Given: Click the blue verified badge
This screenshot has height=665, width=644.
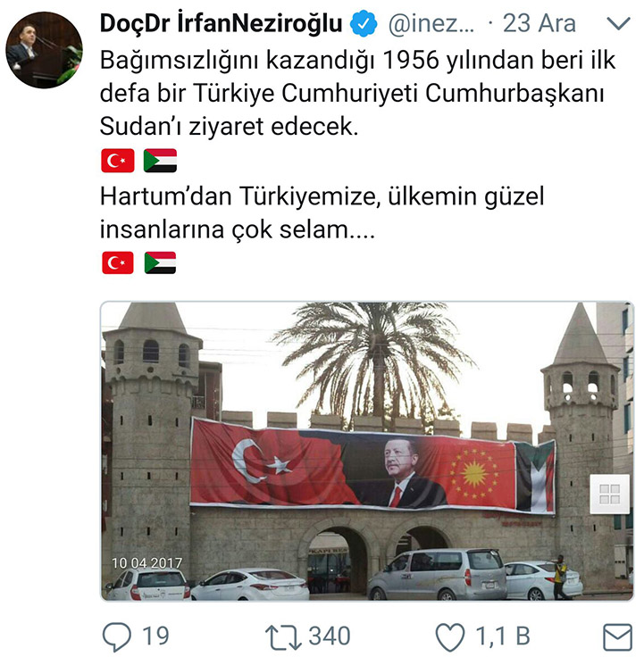Looking at the screenshot, I should (364, 24).
